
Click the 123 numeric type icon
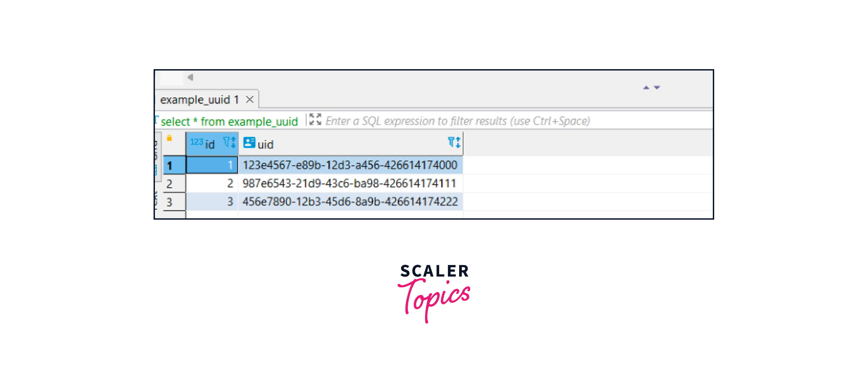197,142
